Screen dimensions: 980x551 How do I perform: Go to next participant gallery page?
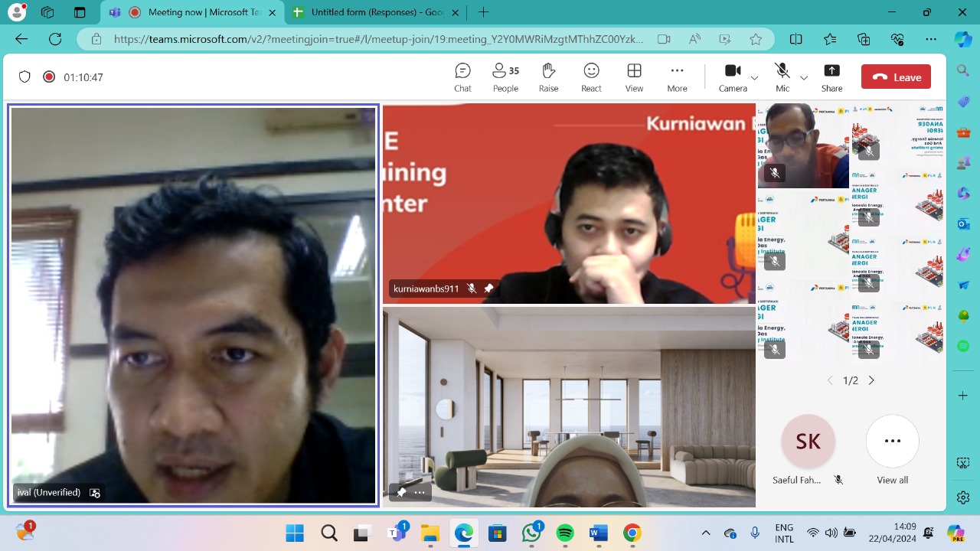[871, 380]
